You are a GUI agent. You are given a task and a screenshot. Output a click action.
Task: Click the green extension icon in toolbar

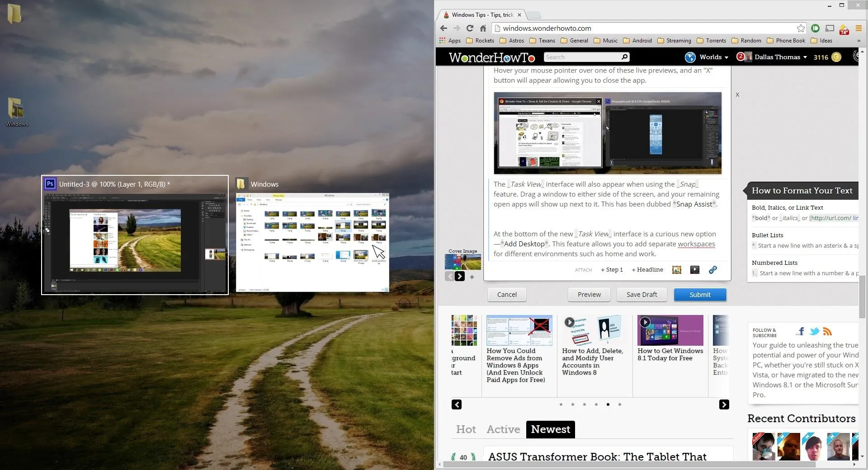point(815,28)
